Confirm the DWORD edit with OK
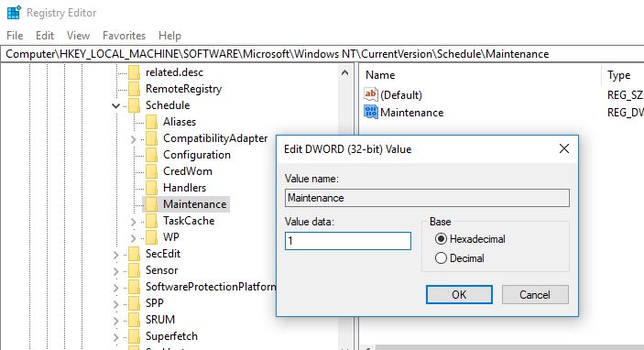This screenshot has width=644, height=350. (x=459, y=294)
